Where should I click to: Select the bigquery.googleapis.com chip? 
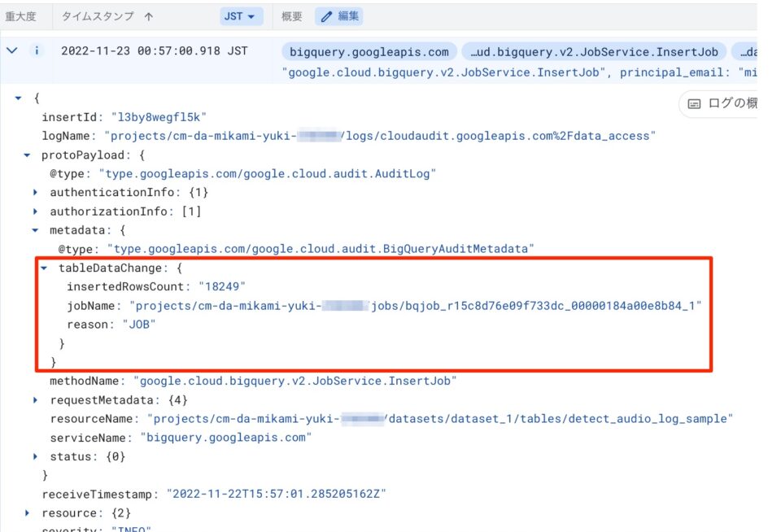point(364,51)
